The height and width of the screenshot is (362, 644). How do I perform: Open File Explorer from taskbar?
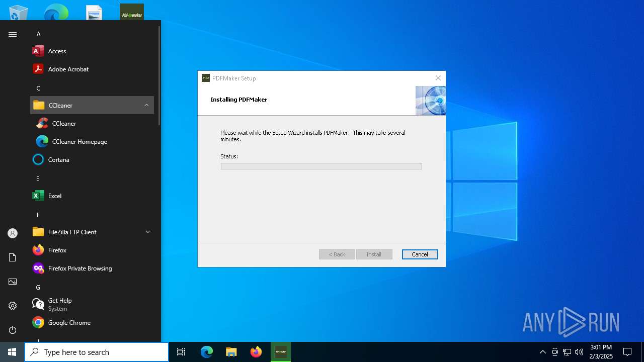click(x=231, y=352)
